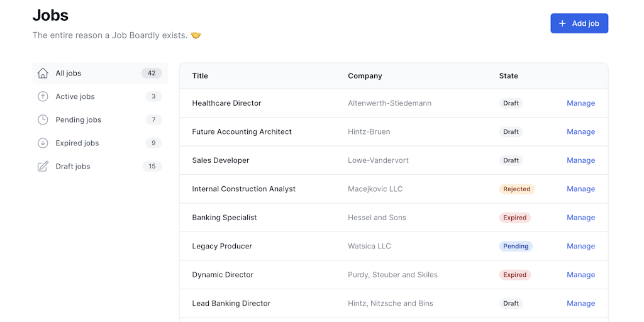Click the Job Boardly subtitle text
The height and width of the screenshot is (322, 644).
click(116, 35)
